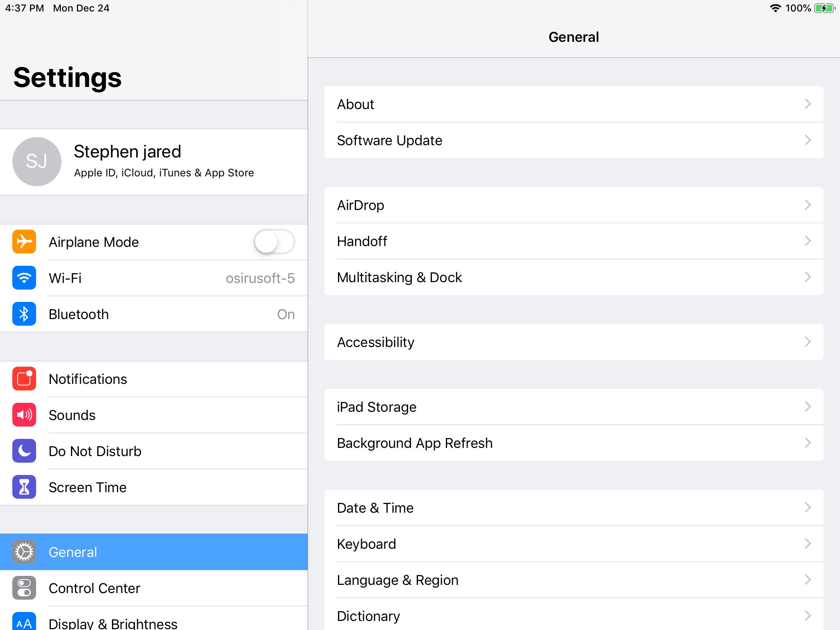Open the About page
The image size is (840, 630).
tap(574, 104)
